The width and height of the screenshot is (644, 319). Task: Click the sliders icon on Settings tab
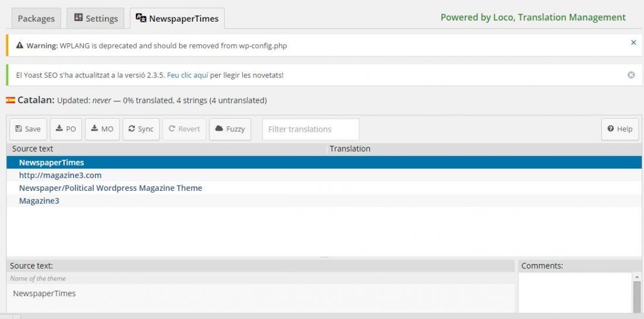click(78, 18)
